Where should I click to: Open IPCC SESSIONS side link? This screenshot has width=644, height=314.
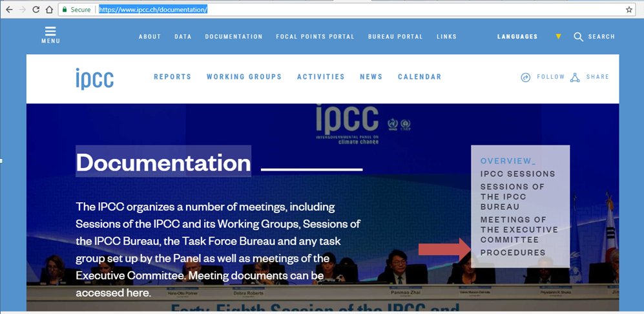[518, 174]
